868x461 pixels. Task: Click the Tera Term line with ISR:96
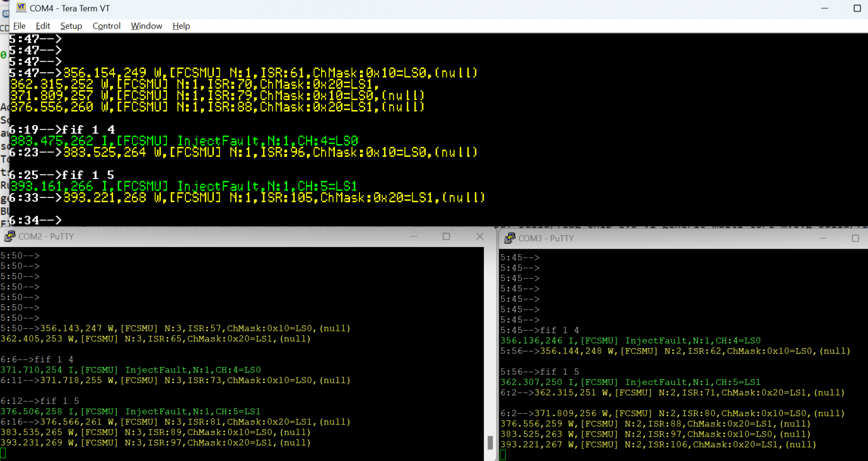coord(270,152)
